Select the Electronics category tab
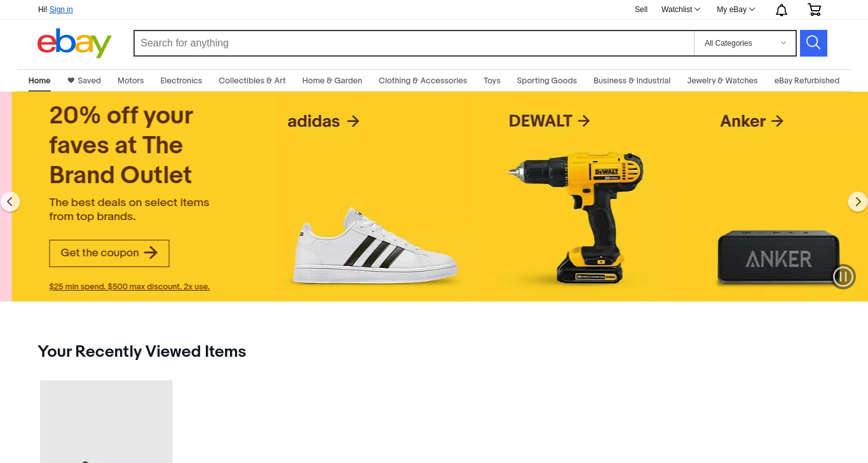This screenshot has height=463, width=868. [x=181, y=81]
